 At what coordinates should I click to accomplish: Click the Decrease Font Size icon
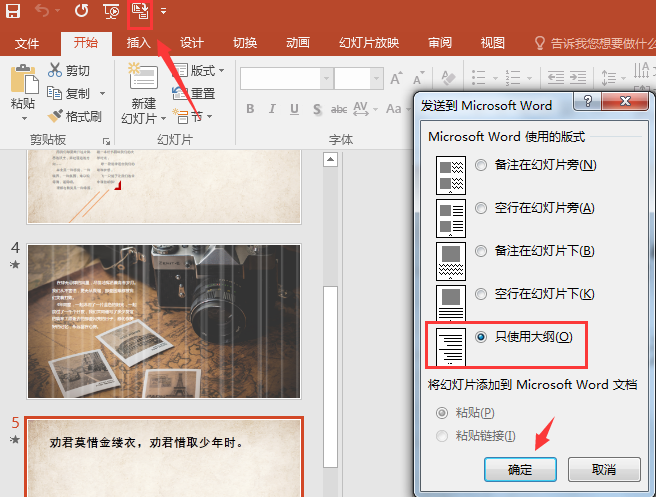pyautogui.click(x=418, y=78)
